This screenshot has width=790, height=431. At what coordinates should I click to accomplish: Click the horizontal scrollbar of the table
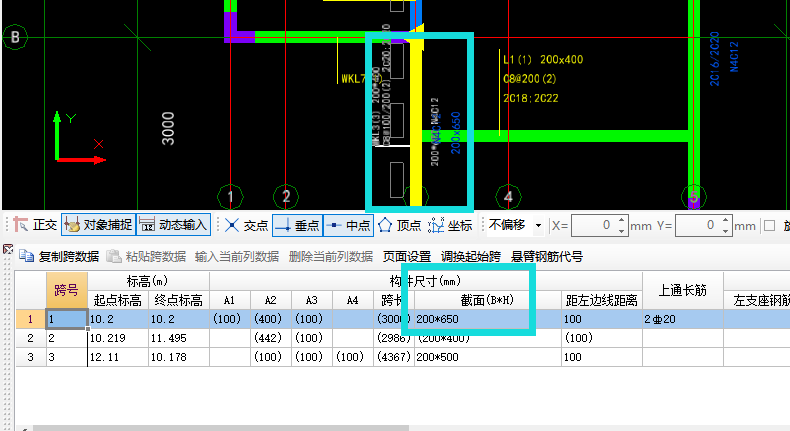pos(221,428)
